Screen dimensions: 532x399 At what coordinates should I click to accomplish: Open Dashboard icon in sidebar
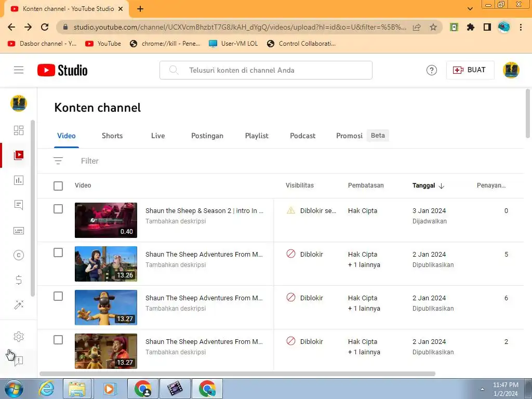click(x=19, y=130)
